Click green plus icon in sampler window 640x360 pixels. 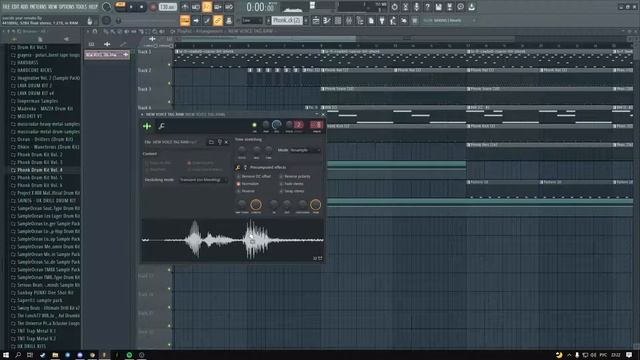147,126
